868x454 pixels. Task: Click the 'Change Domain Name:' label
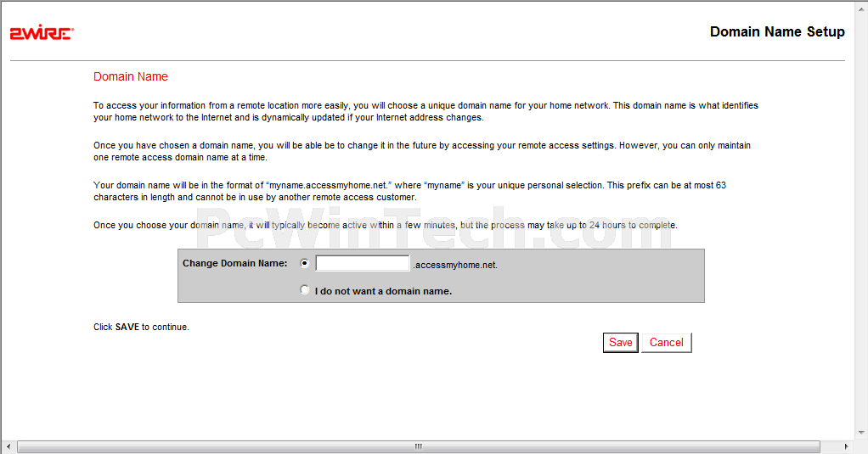[x=234, y=263]
